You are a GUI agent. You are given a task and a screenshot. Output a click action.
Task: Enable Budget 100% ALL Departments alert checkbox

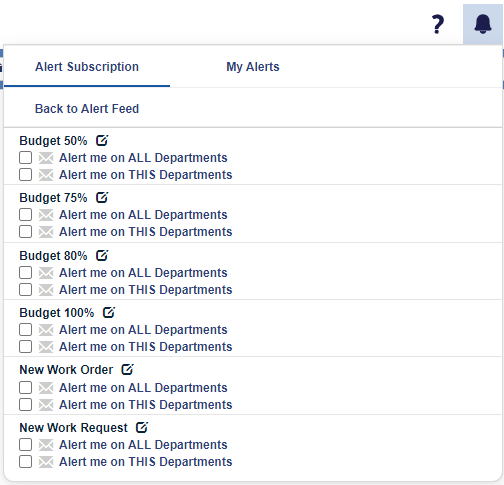click(x=26, y=330)
